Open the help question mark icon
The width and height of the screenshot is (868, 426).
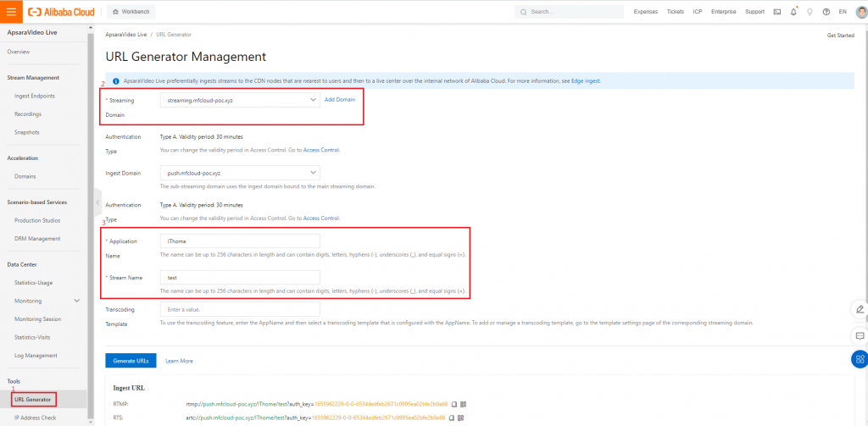826,12
